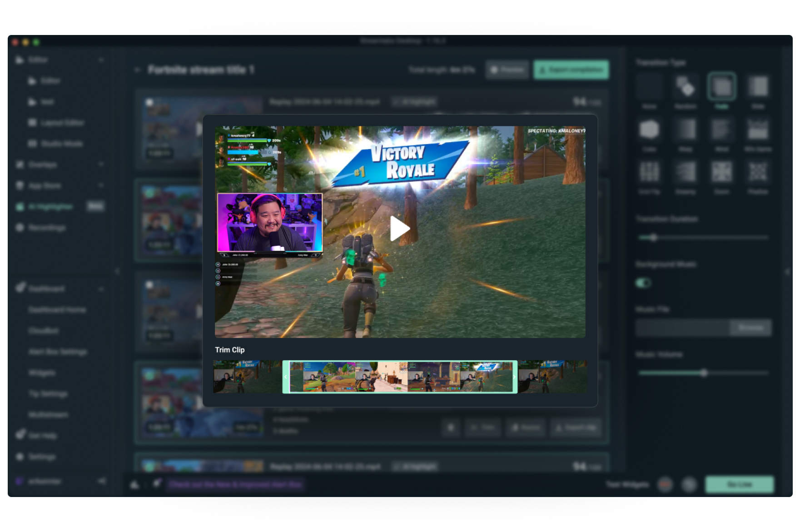800x532 pixels.
Task: Select the Pixelize transition icon
Action: tap(758, 172)
